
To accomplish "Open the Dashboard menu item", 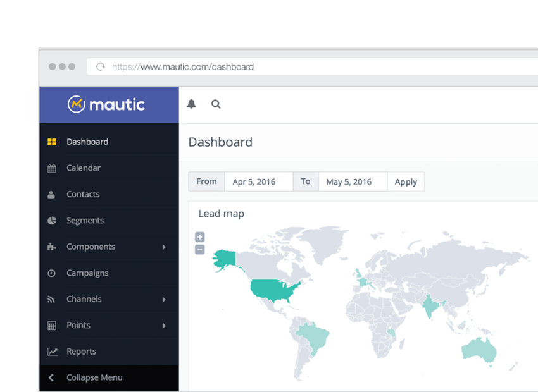I will (87, 142).
